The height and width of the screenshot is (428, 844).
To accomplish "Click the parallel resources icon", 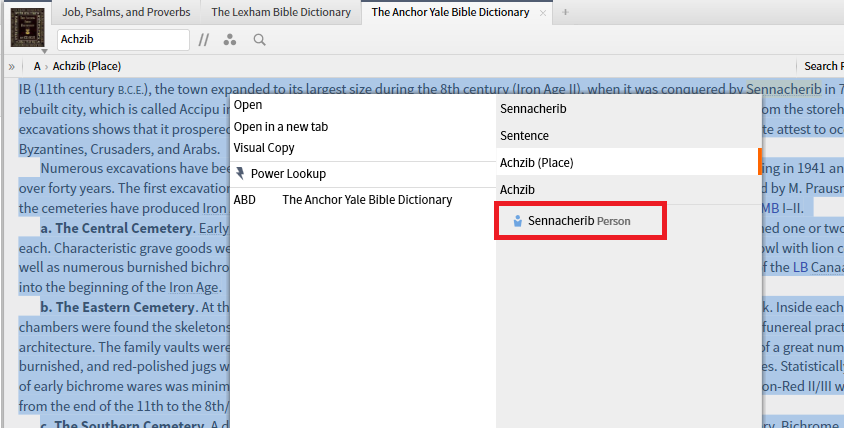I will click(x=204, y=40).
